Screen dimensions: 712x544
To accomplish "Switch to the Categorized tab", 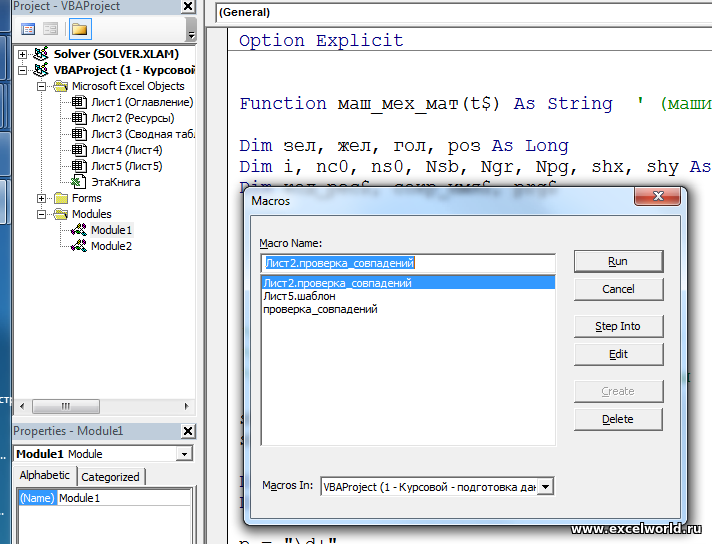I will click(110, 477).
